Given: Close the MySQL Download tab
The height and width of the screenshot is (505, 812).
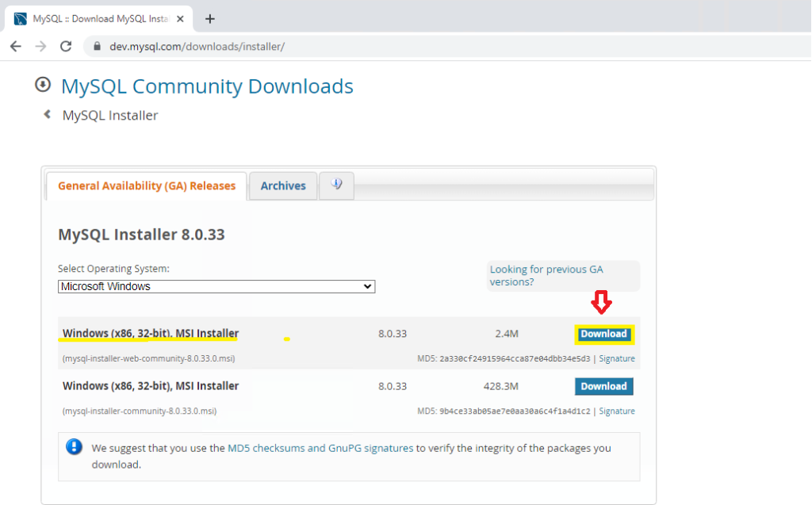Looking at the screenshot, I should pos(180,19).
